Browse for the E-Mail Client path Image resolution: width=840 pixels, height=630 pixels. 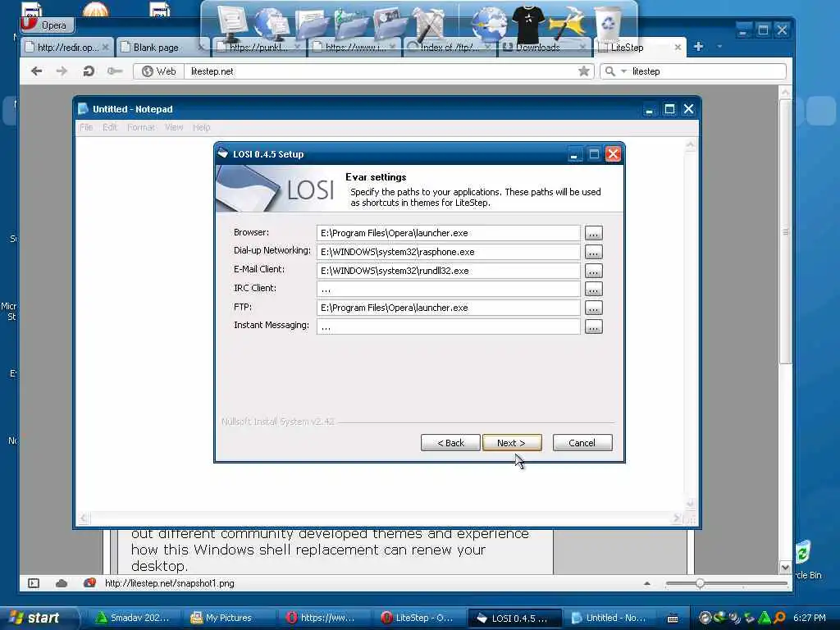click(x=593, y=271)
